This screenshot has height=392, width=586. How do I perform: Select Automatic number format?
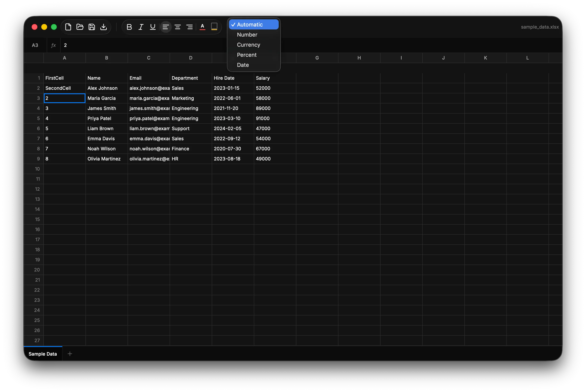[x=254, y=24]
